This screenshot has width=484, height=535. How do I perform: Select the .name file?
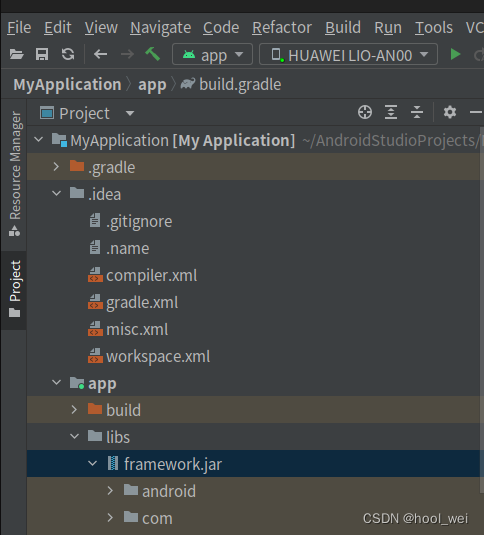128,249
